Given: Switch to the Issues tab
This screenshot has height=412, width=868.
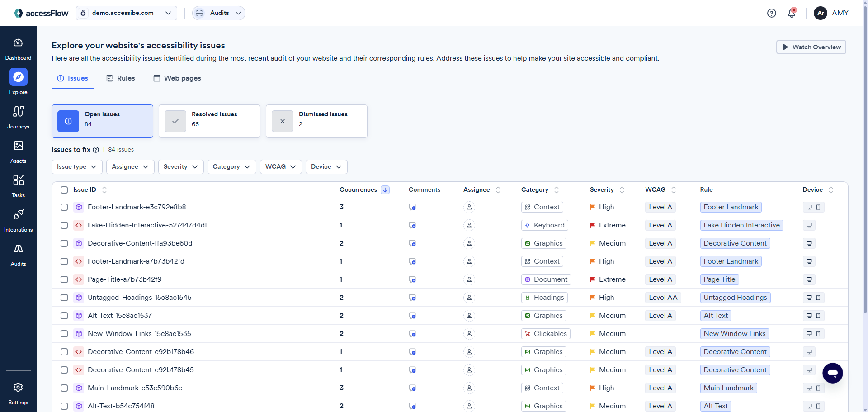Looking at the screenshot, I should pos(72,78).
